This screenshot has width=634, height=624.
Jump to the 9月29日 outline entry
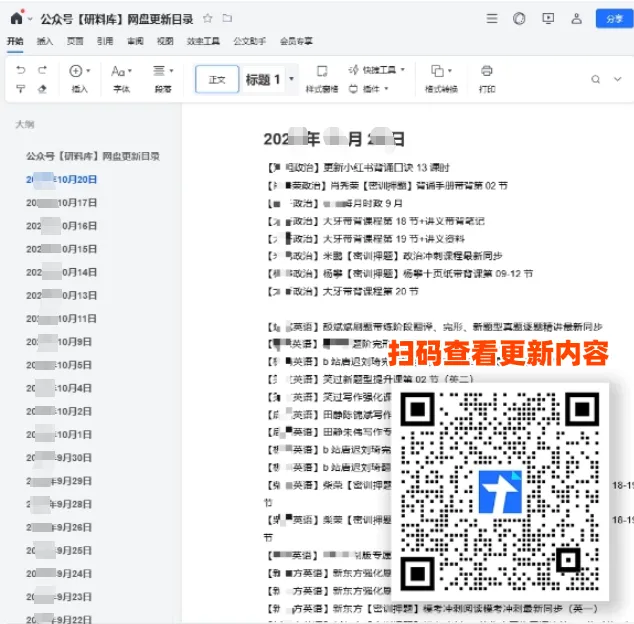pos(59,481)
